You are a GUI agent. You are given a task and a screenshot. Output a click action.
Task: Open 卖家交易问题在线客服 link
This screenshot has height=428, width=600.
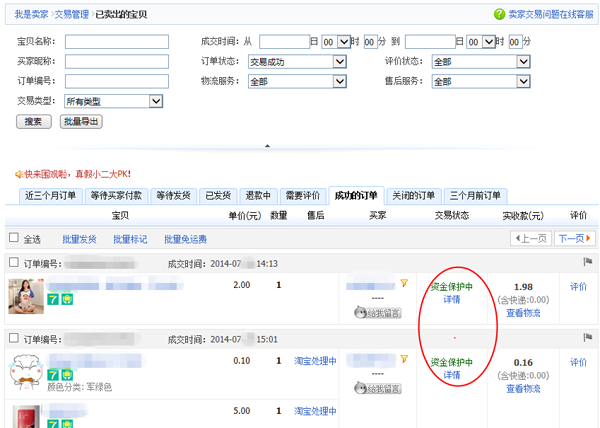(x=551, y=15)
